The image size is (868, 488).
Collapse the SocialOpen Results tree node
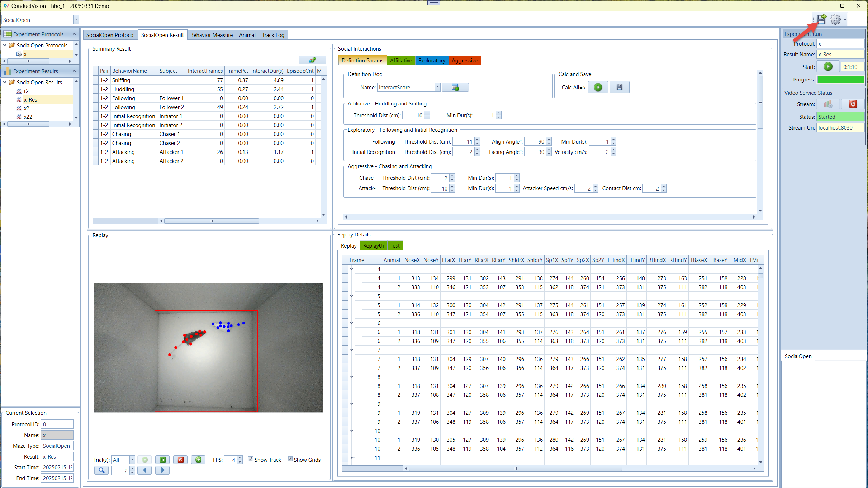coord(5,82)
